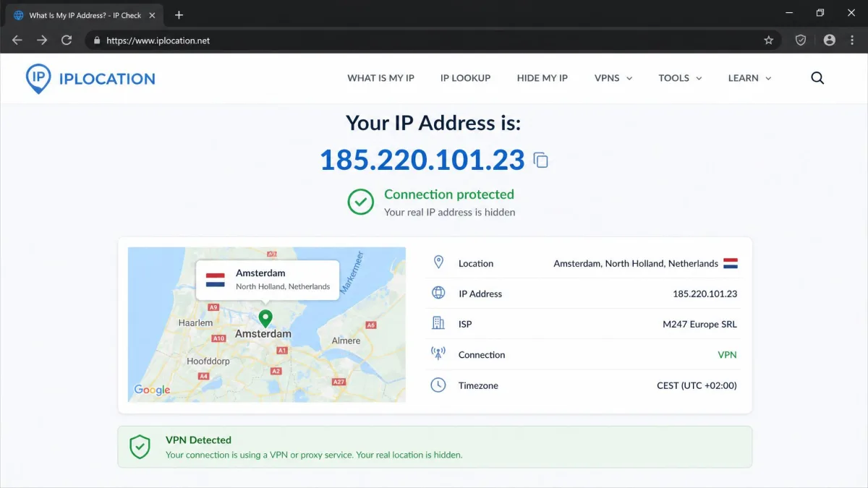This screenshot has height=488, width=868.
Task: Click the building icon beside ISP
Action: tap(438, 323)
